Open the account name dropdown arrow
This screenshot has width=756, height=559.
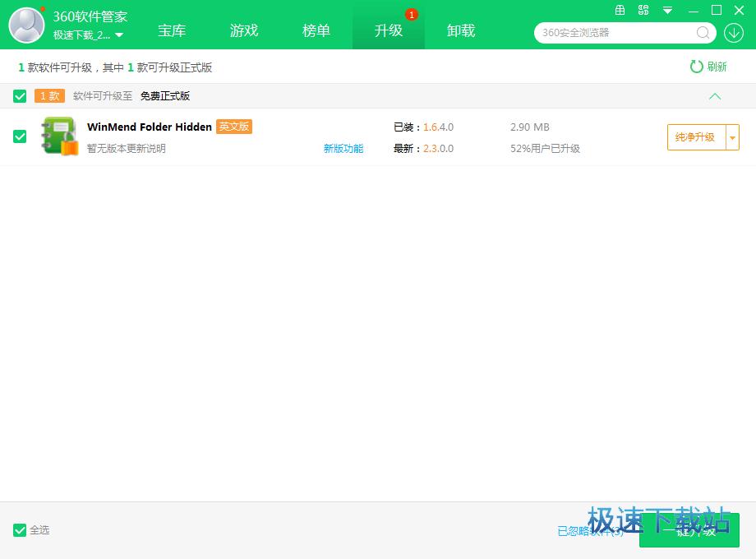coord(119,35)
